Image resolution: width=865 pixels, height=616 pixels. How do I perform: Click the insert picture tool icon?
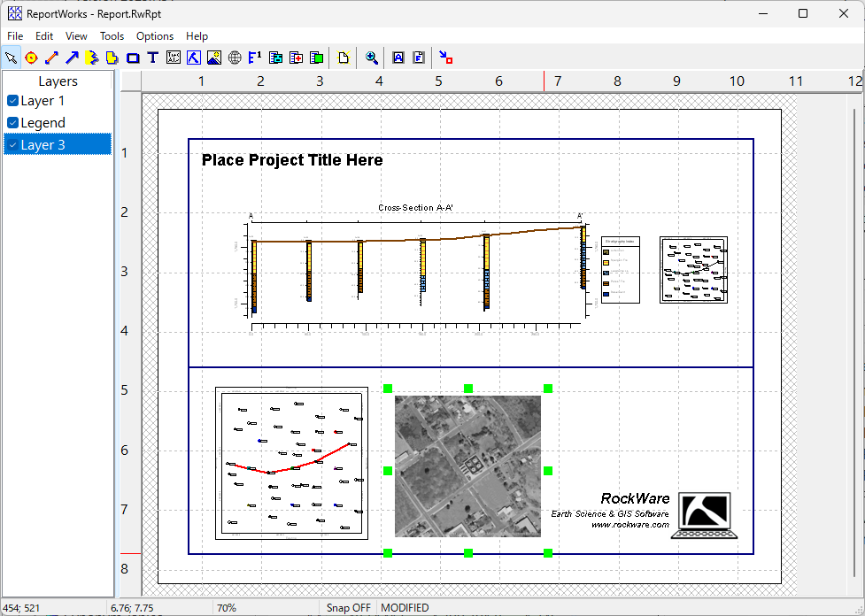[x=213, y=58]
